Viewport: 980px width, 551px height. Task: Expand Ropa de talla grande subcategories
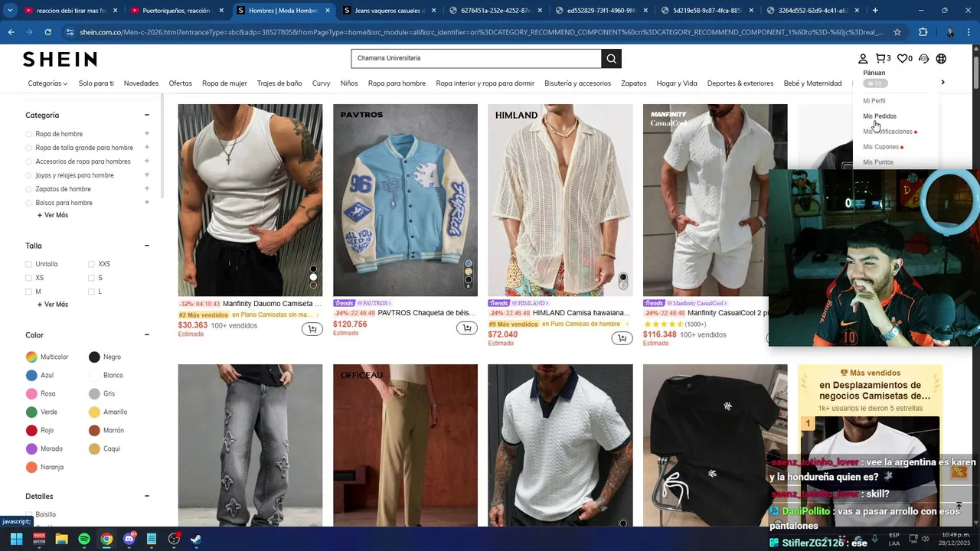pyautogui.click(x=146, y=147)
